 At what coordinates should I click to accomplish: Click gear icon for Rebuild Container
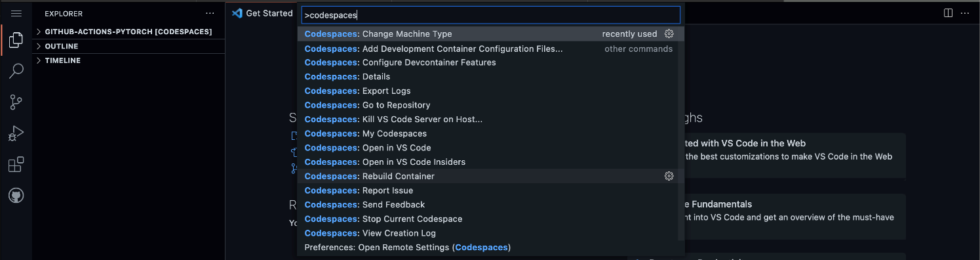(x=669, y=176)
